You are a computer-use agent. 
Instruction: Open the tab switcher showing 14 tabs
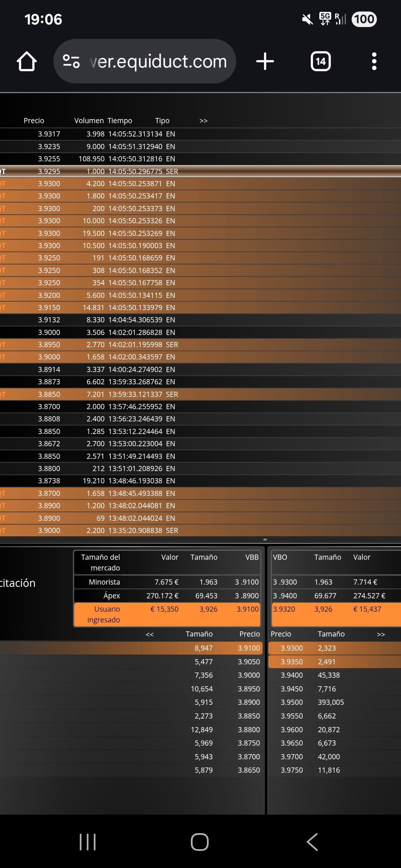(320, 62)
